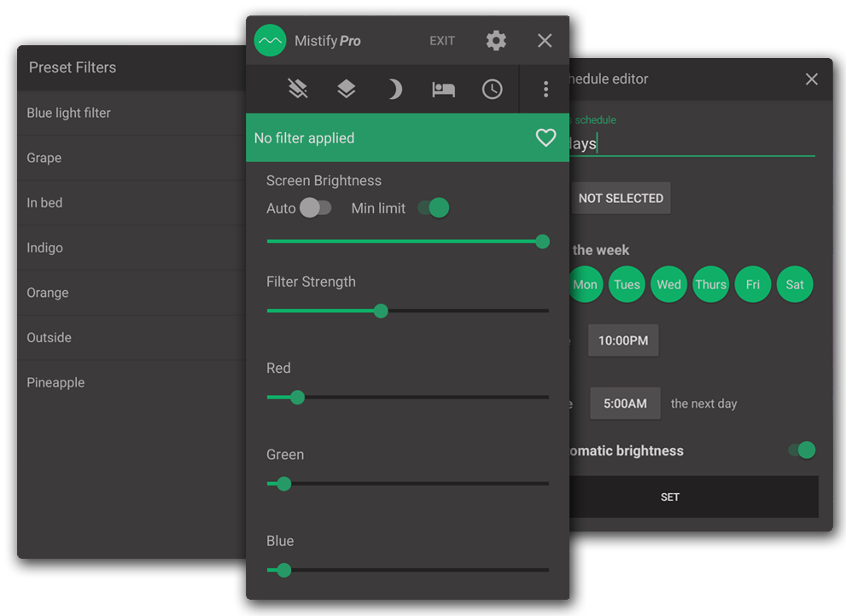The width and height of the screenshot is (846, 616).
Task: Toggle the Sat day chip
Action: click(795, 284)
